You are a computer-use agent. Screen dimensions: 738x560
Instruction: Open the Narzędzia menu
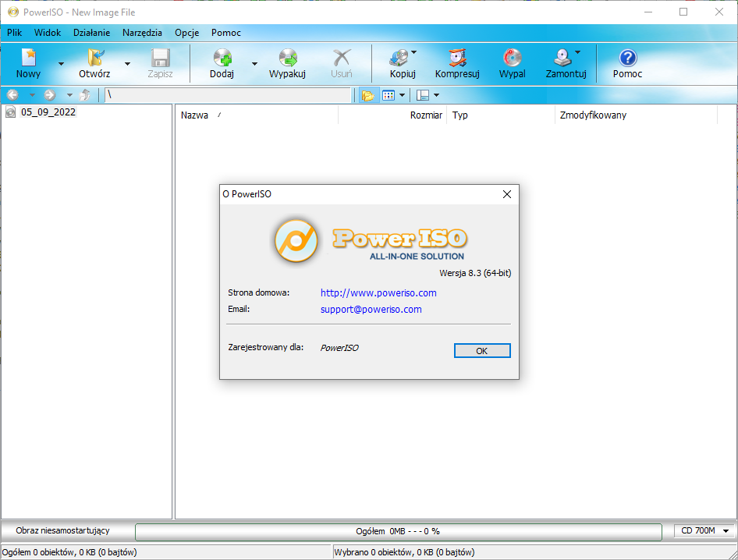[x=142, y=33]
